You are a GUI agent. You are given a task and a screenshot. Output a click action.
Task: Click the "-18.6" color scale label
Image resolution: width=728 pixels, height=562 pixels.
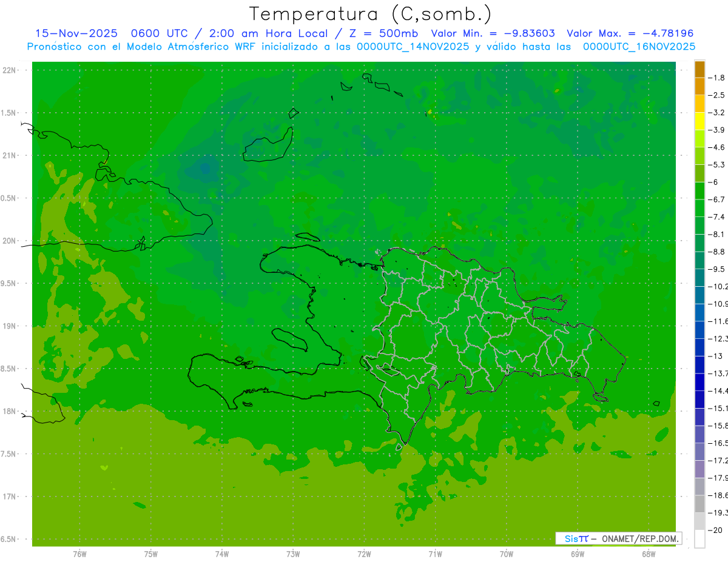tap(718, 495)
